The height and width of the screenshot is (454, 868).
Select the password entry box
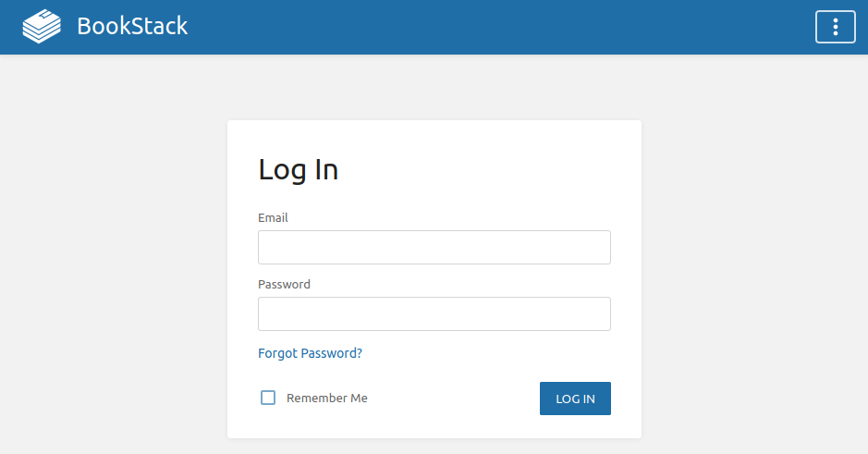[x=434, y=314]
